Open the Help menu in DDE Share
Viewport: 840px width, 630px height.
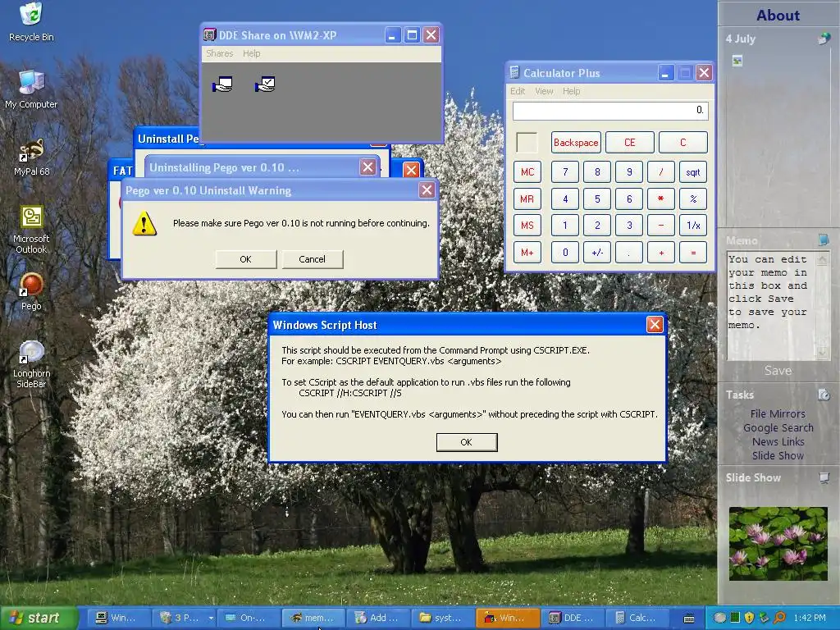point(251,53)
